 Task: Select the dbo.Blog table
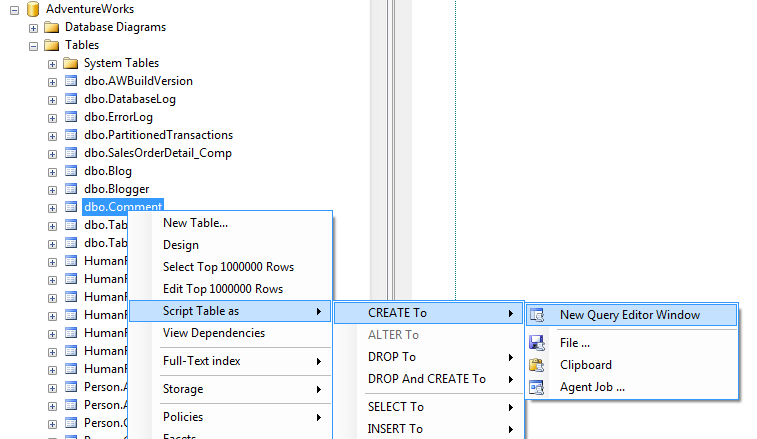point(108,171)
